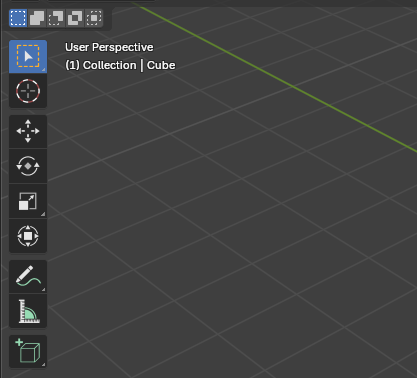Select the Set New selection mode icon
Screen dimensions: 417x378
[x=18, y=18]
